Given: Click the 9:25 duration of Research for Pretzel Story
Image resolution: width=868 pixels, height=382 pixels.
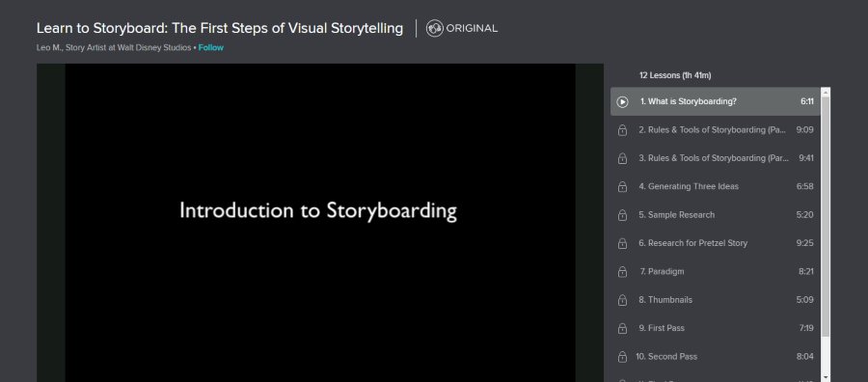Looking at the screenshot, I should 805,243.
